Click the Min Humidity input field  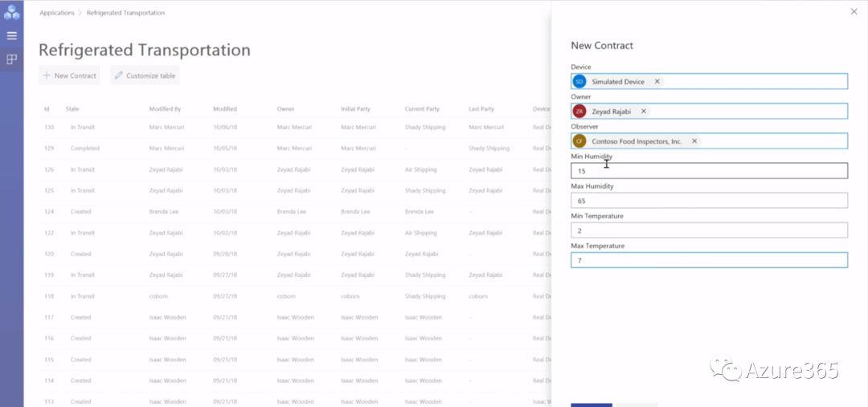tap(709, 171)
